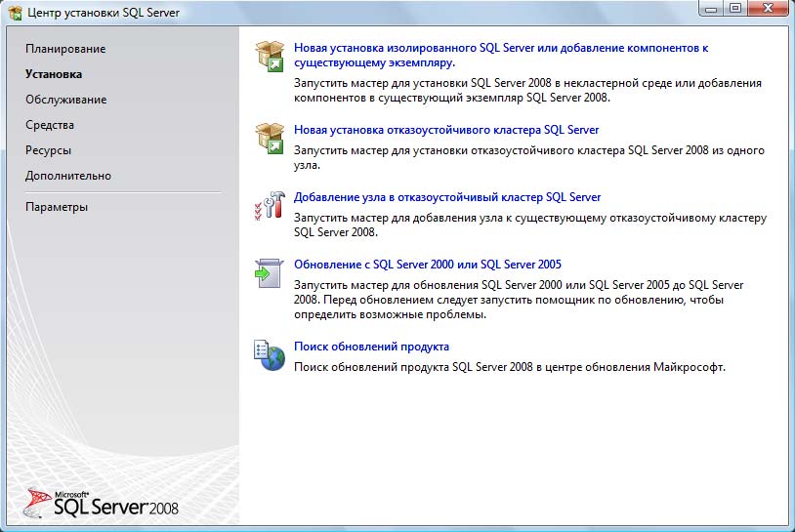The height and width of the screenshot is (532, 795).
Task: Click the product updates search globe icon
Action: (269, 354)
